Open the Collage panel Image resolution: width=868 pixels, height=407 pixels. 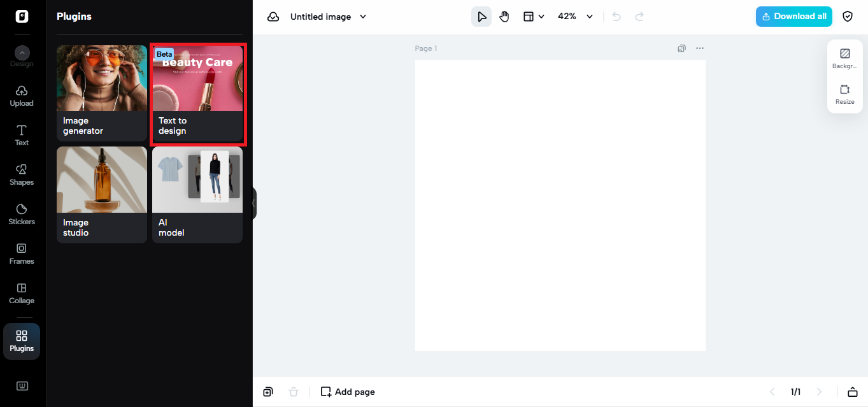(x=21, y=292)
